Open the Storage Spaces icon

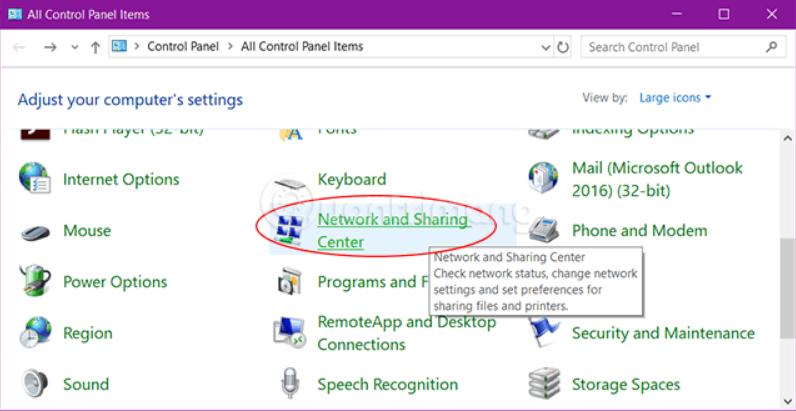click(545, 384)
